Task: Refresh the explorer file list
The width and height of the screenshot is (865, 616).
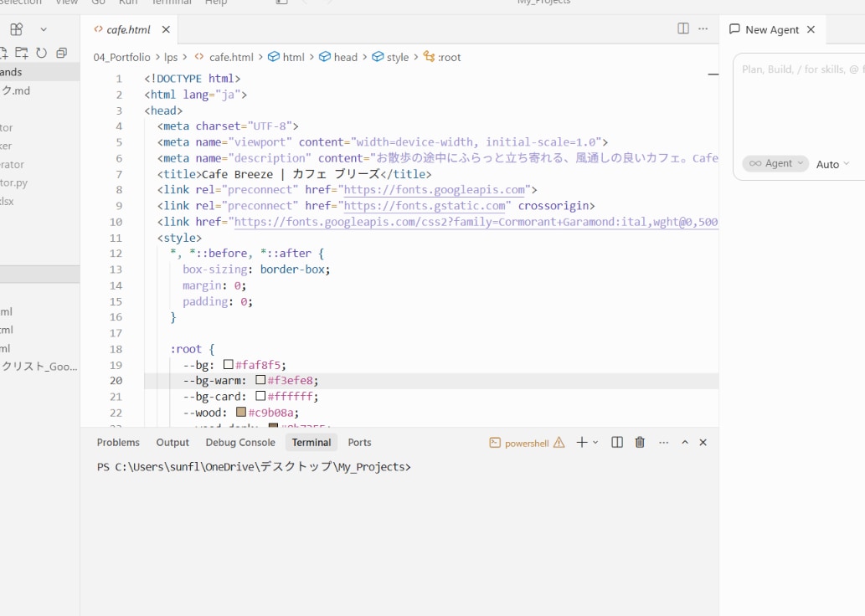Action: click(x=41, y=53)
